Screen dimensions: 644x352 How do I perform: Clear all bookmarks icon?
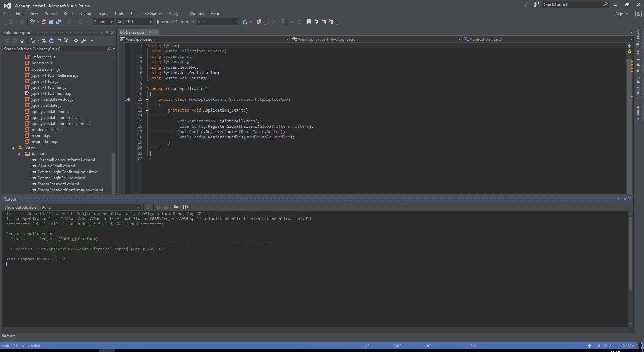(x=331, y=22)
